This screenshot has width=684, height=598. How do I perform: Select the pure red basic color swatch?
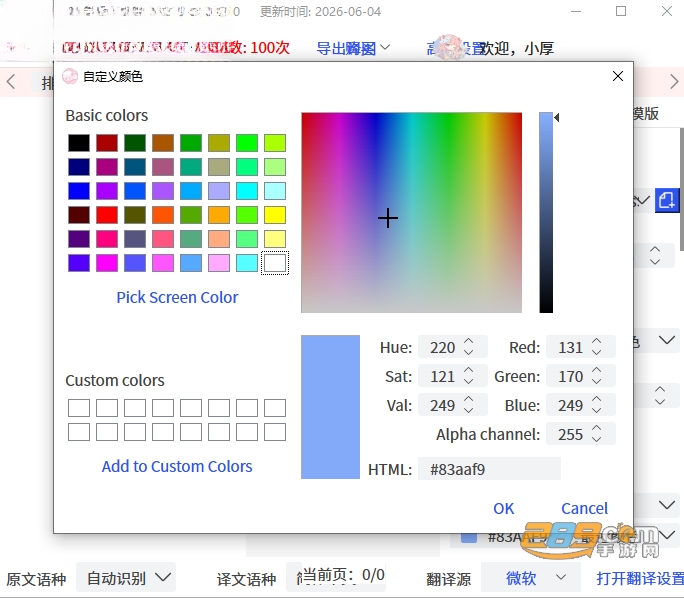pos(107,215)
